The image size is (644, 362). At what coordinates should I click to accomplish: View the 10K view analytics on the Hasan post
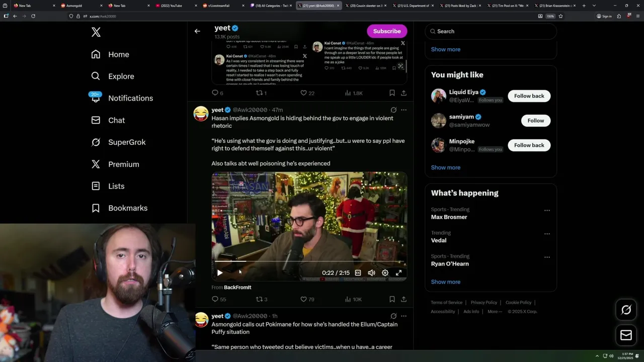pyautogui.click(x=353, y=299)
